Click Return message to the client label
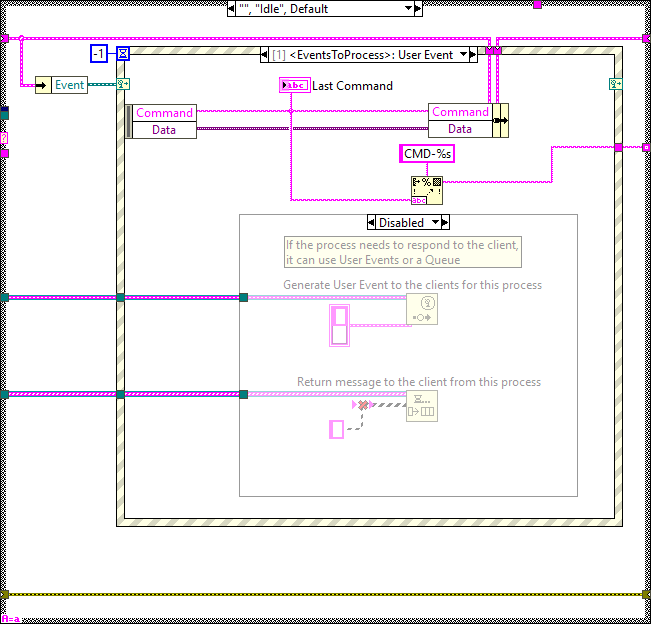The image size is (651, 624). (419, 382)
